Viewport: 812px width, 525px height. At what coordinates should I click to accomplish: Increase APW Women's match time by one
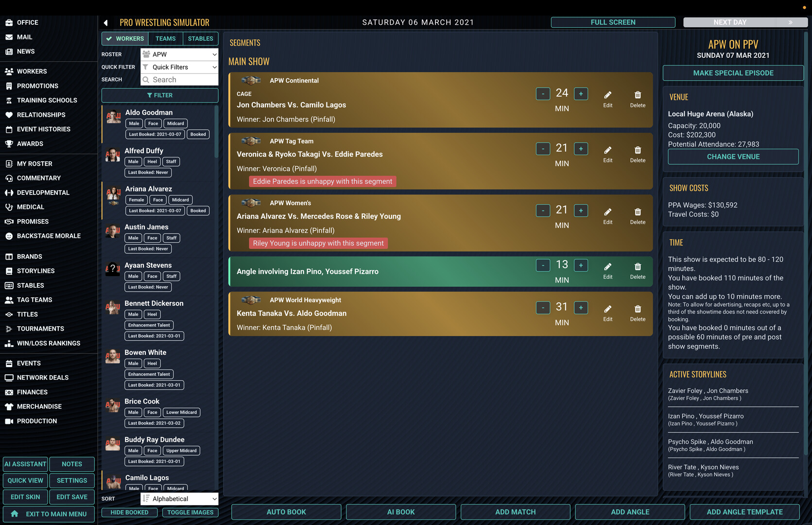(581, 210)
